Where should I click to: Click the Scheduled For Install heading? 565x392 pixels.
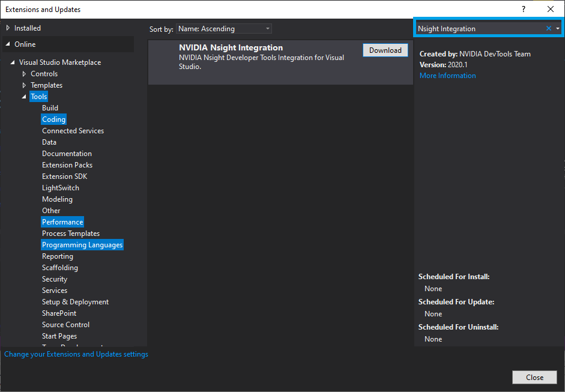454,277
